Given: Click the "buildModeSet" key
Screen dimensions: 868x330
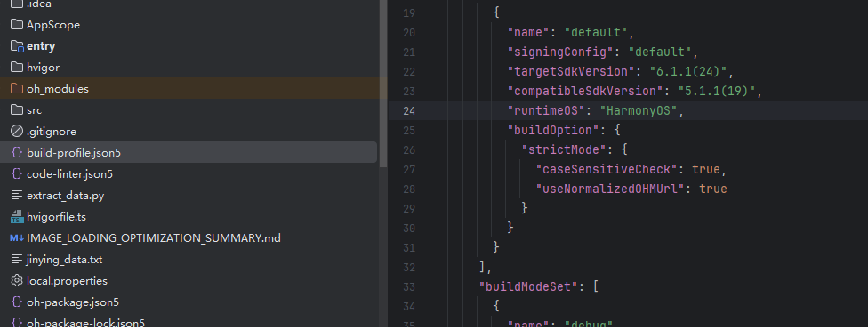Looking at the screenshot, I should pyautogui.click(x=528, y=286).
